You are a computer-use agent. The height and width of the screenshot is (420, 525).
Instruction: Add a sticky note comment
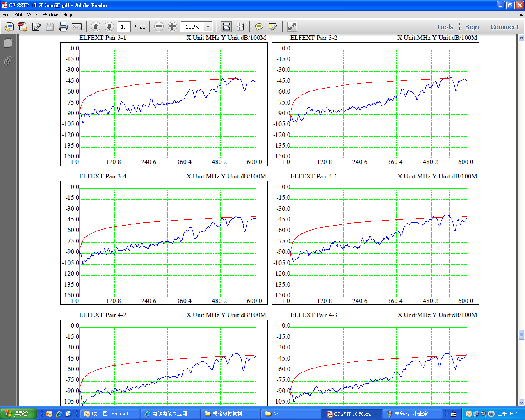click(x=259, y=27)
